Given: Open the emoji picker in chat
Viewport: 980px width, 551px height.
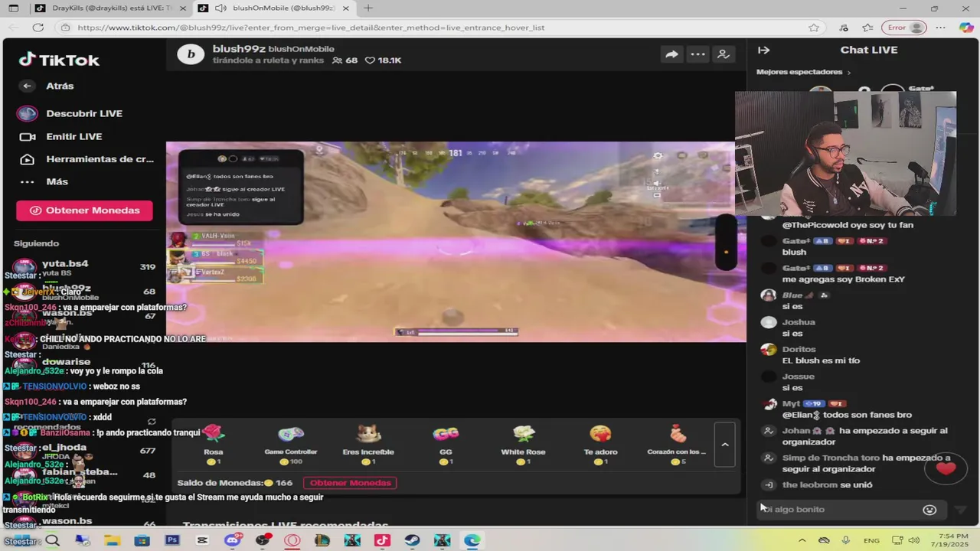Looking at the screenshot, I should point(929,510).
